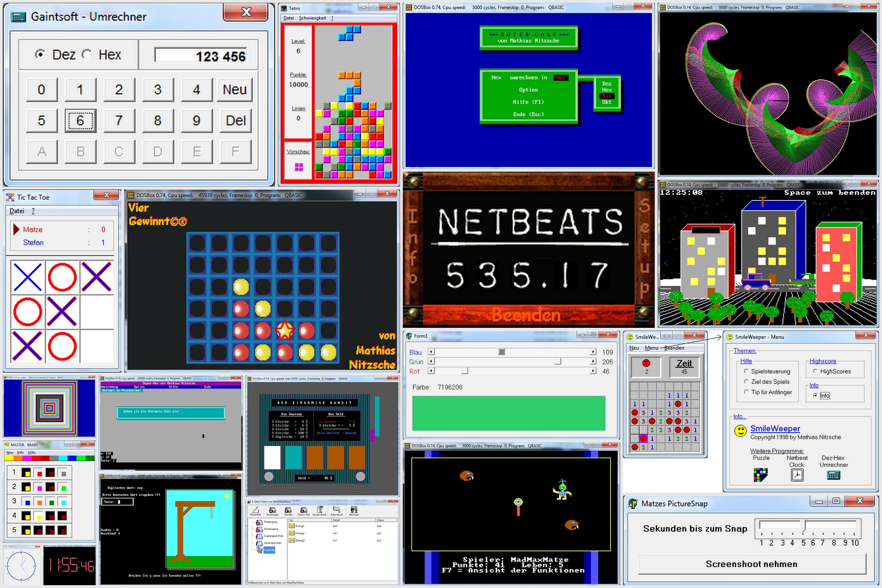Select HighScores in the Highscore section

pyautogui.click(x=815, y=371)
